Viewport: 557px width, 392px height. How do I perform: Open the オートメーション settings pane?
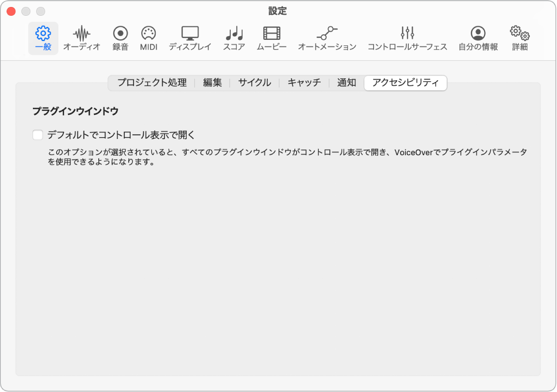pos(327,37)
